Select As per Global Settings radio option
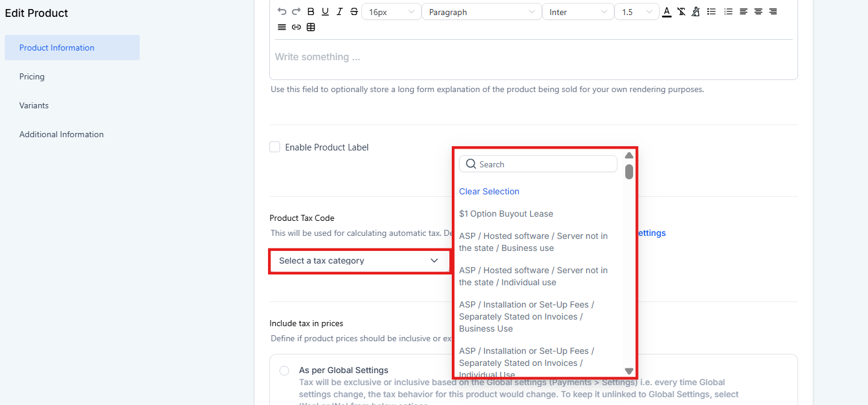 [x=284, y=371]
